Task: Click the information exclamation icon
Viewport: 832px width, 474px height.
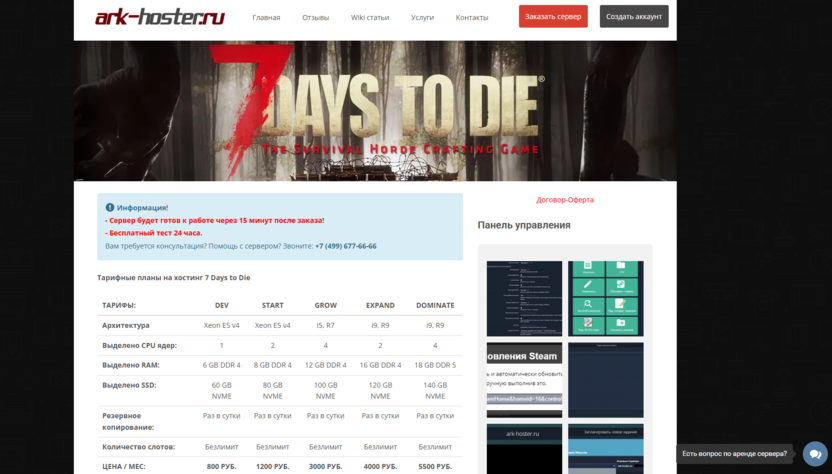Action: (x=110, y=208)
